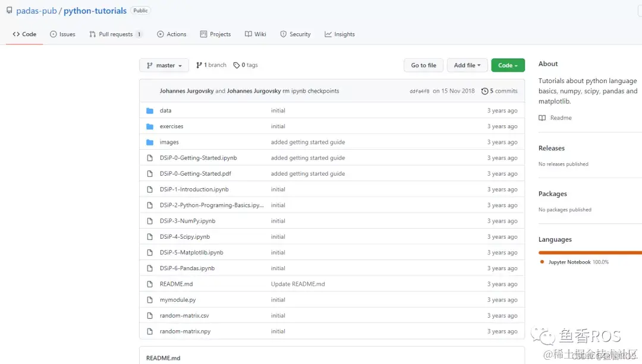
Task: Open the python-tutorials repository link
Action: tap(95, 11)
